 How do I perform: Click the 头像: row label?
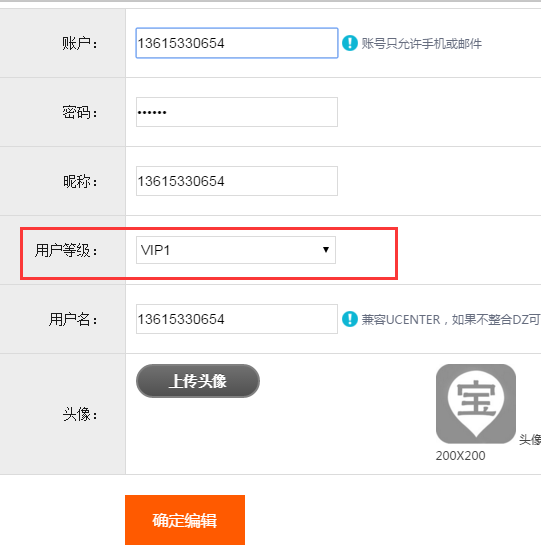pyautogui.click(x=80, y=414)
